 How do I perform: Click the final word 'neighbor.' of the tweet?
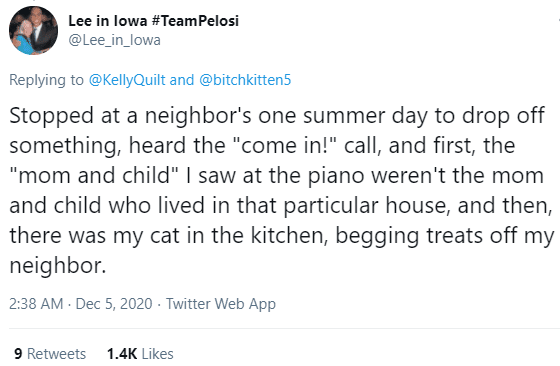click(x=58, y=266)
